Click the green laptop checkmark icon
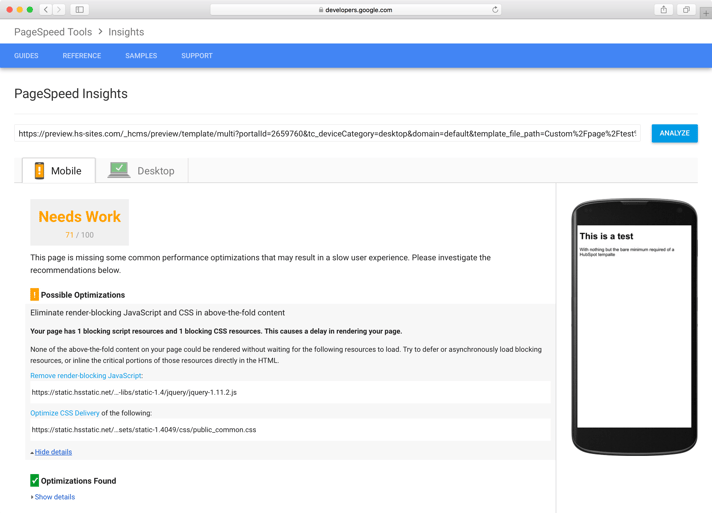This screenshot has height=513, width=712. (x=119, y=170)
